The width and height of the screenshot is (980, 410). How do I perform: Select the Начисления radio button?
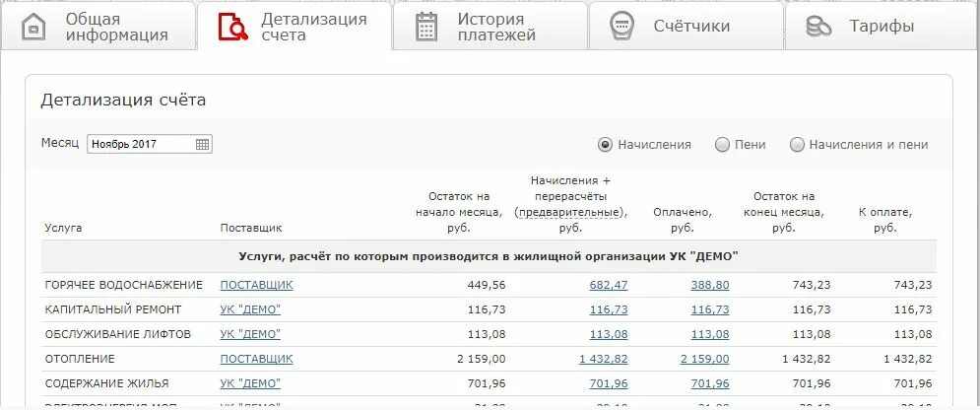(x=605, y=145)
